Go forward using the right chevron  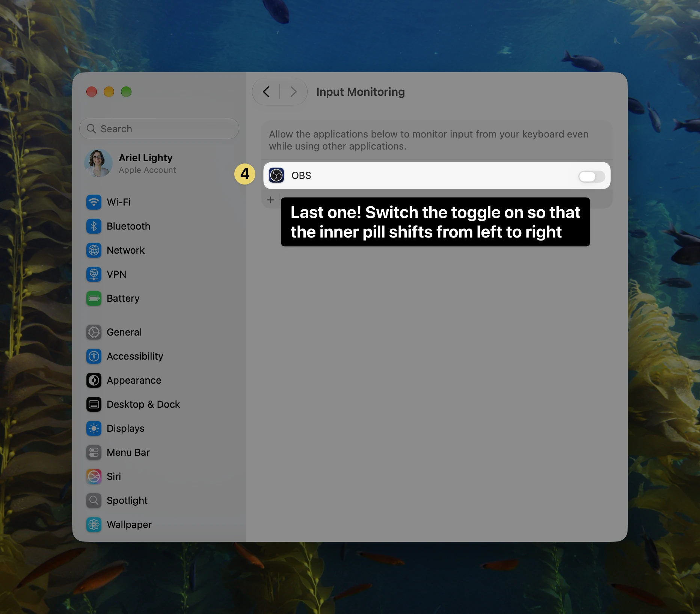[293, 92]
